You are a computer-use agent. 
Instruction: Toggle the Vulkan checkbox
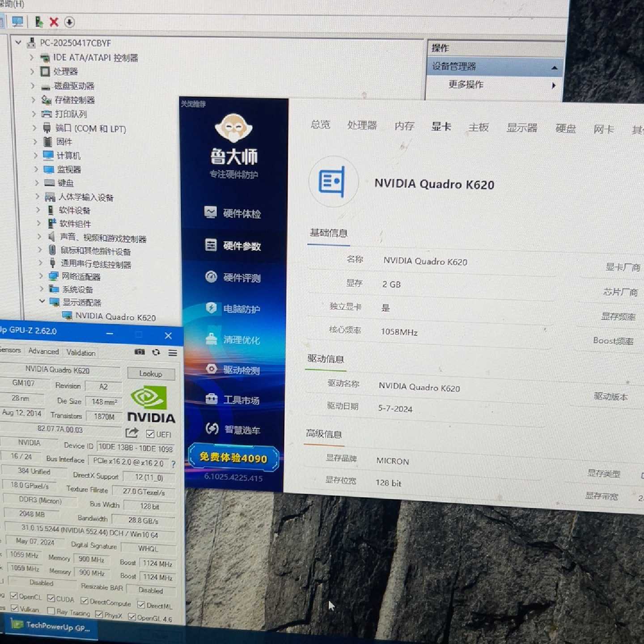pos(15,608)
